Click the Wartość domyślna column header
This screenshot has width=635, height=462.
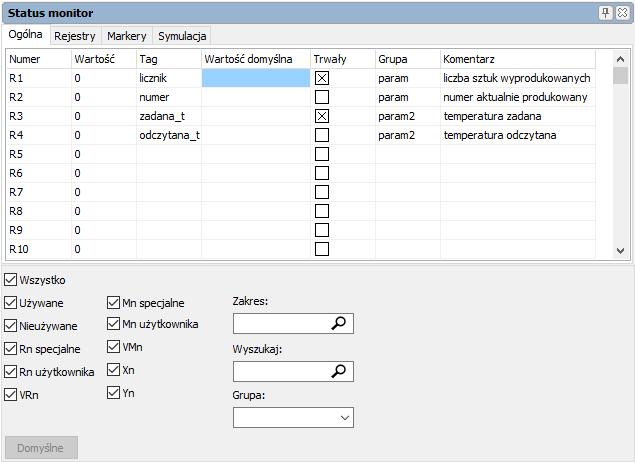(256, 59)
